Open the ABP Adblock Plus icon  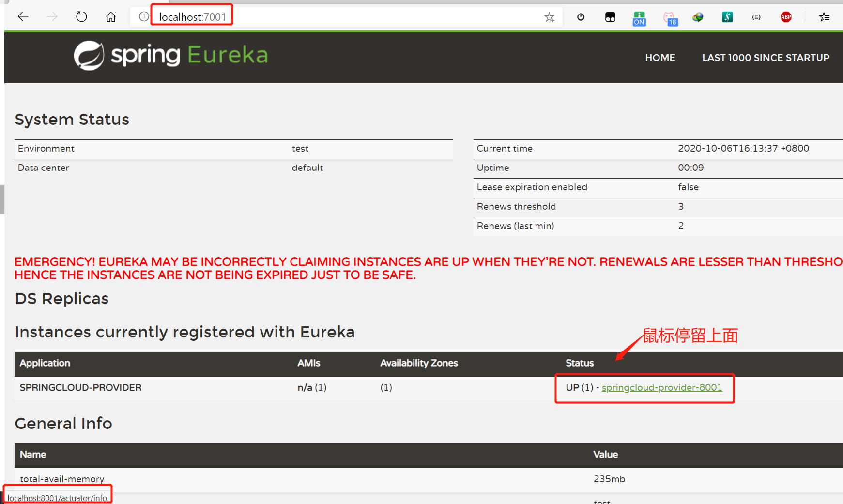coord(786,17)
